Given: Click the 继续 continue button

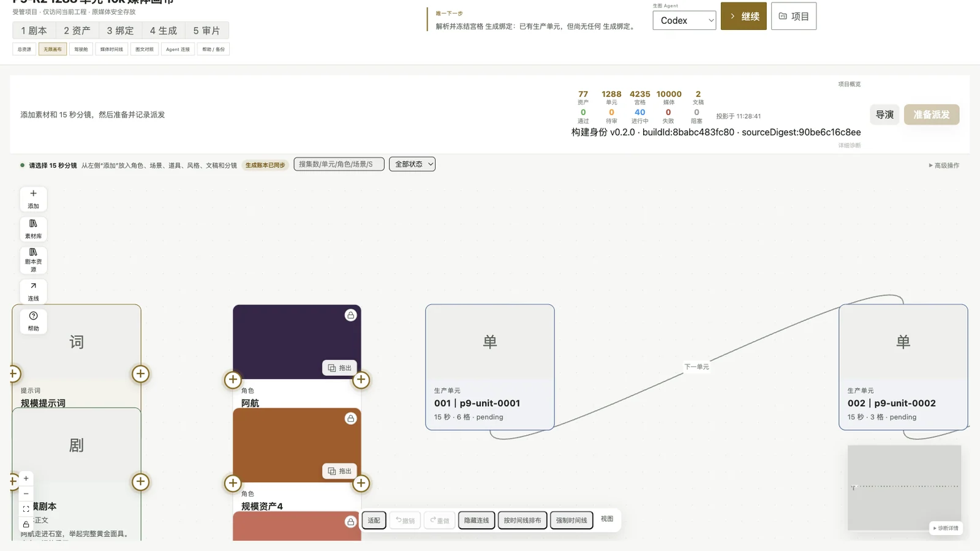Looking at the screenshot, I should pyautogui.click(x=744, y=17).
